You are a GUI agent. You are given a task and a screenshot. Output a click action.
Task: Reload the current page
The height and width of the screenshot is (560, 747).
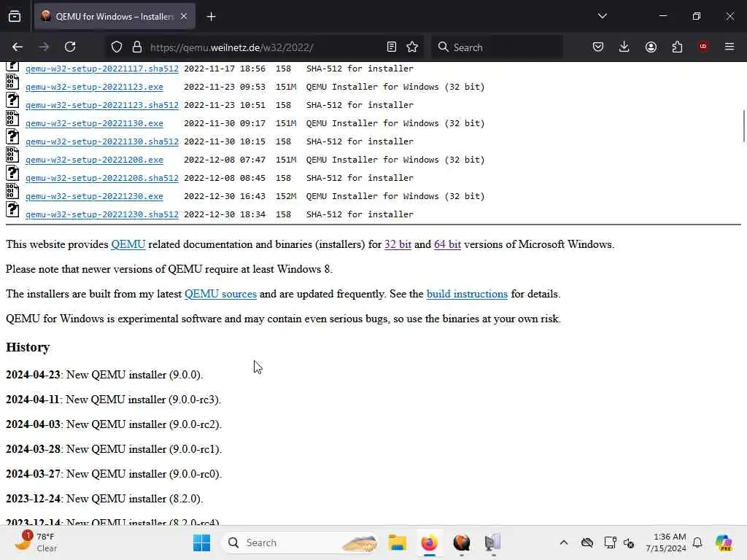coord(70,47)
